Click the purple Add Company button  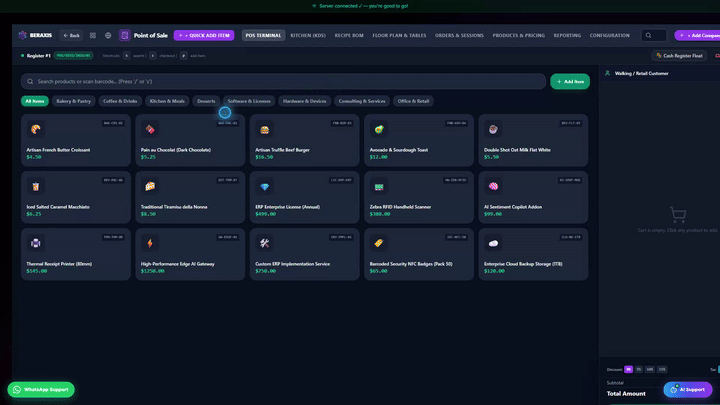pos(697,35)
